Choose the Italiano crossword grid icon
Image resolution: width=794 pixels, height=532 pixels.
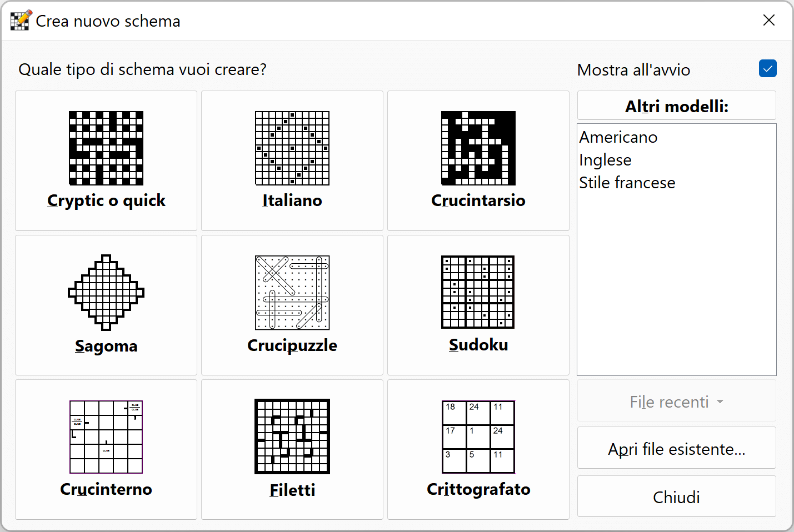[x=292, y=148]
